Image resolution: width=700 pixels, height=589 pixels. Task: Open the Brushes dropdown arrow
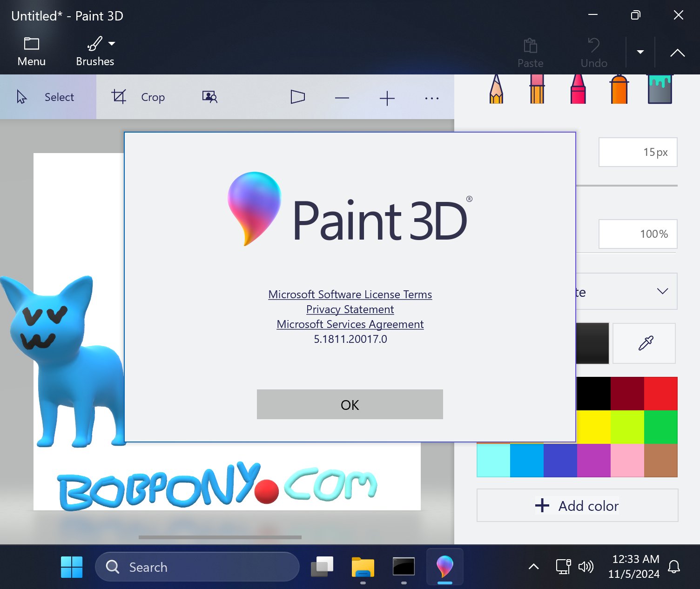pos(112,43)
